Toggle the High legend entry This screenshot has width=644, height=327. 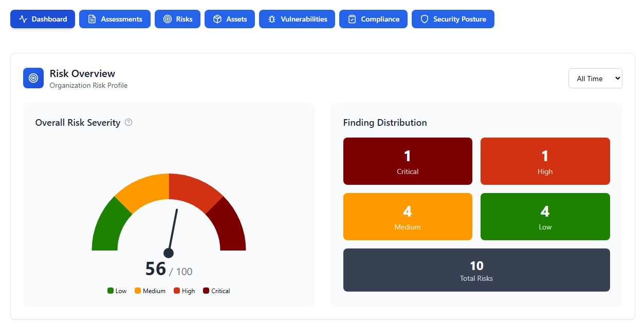click(184, 291)
